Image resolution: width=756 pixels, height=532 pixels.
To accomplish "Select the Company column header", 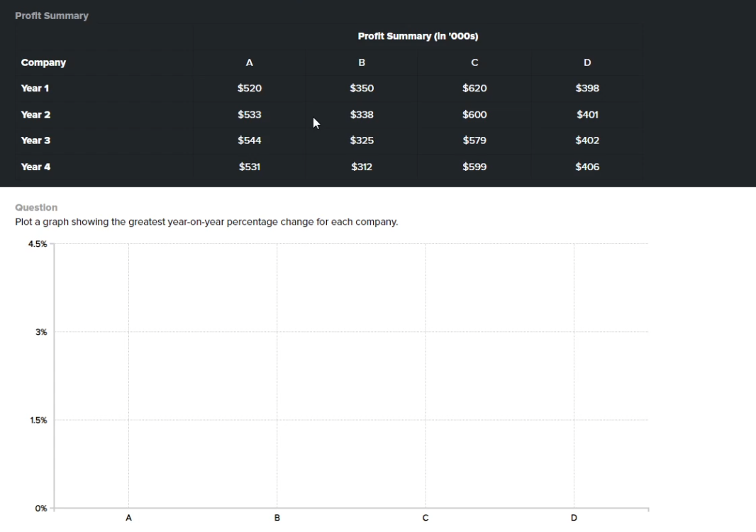I will [x=43, y=62].
